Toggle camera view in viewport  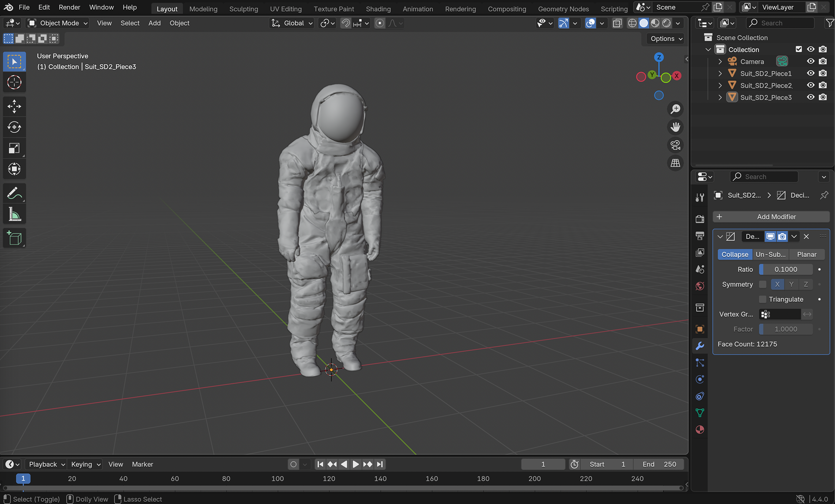point(675,145)
